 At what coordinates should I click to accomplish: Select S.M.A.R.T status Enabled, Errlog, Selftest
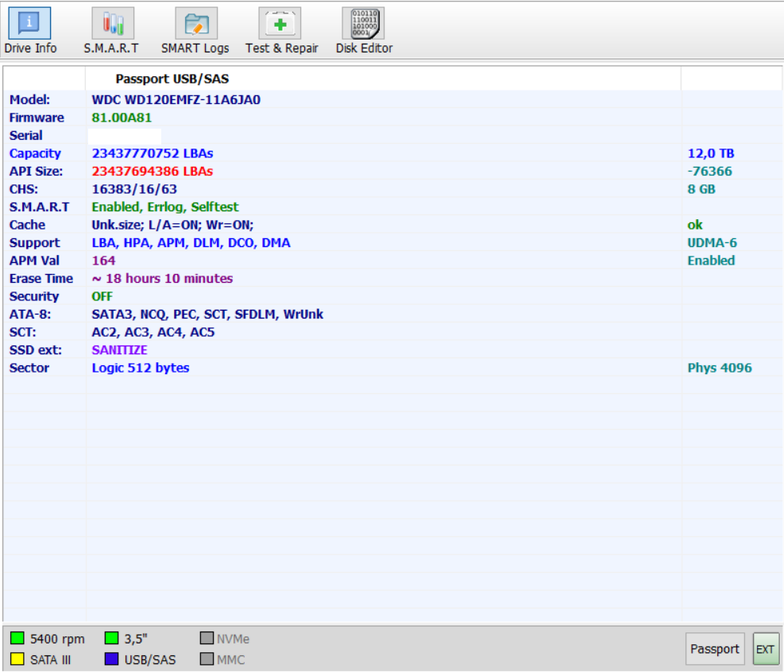coord(165,207)
